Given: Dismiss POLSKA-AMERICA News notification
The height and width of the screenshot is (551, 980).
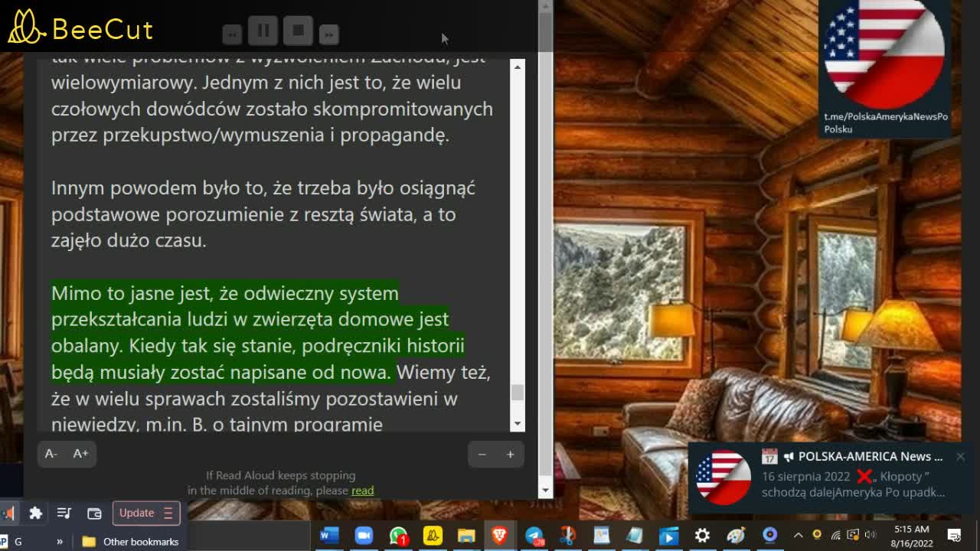Looking at the screenshot, I should 960,456.
